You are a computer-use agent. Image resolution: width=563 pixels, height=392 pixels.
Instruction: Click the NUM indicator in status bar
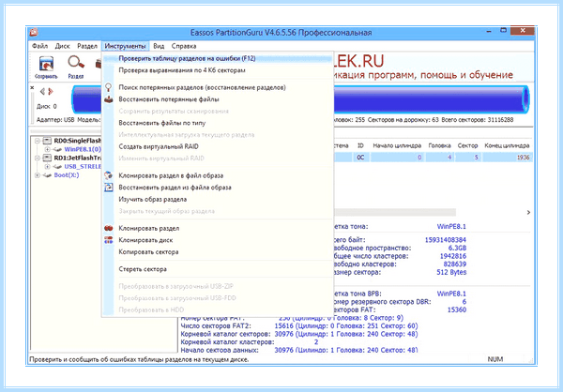(495, 359)
